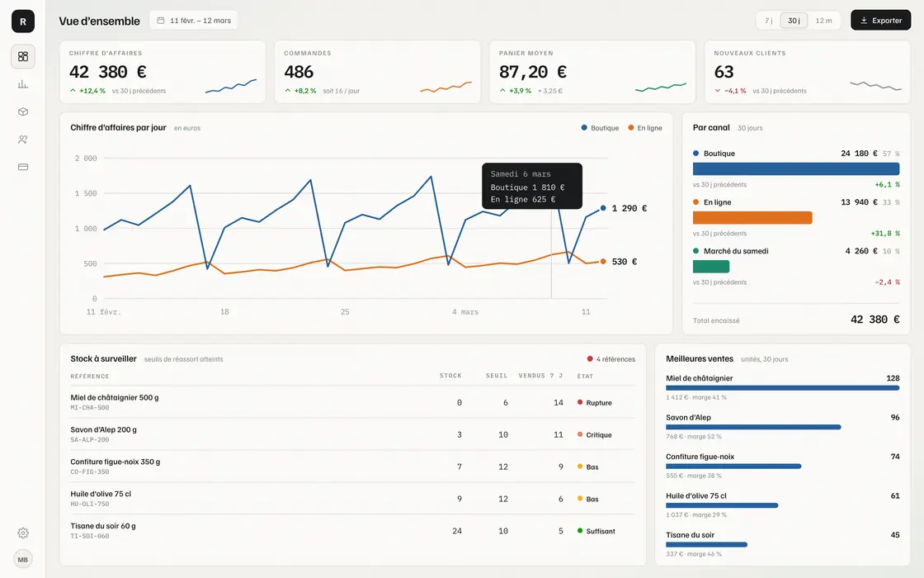Open the customers sidebar icon

coord(23,140)
